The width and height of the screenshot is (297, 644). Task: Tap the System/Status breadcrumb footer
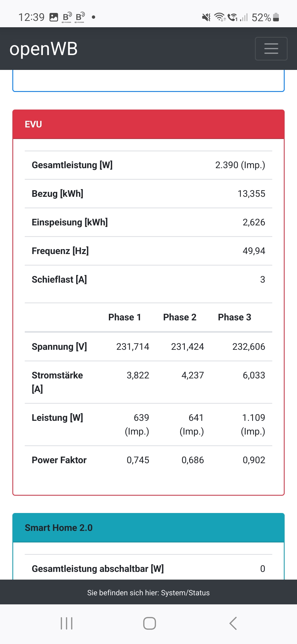tap(148, 593)
